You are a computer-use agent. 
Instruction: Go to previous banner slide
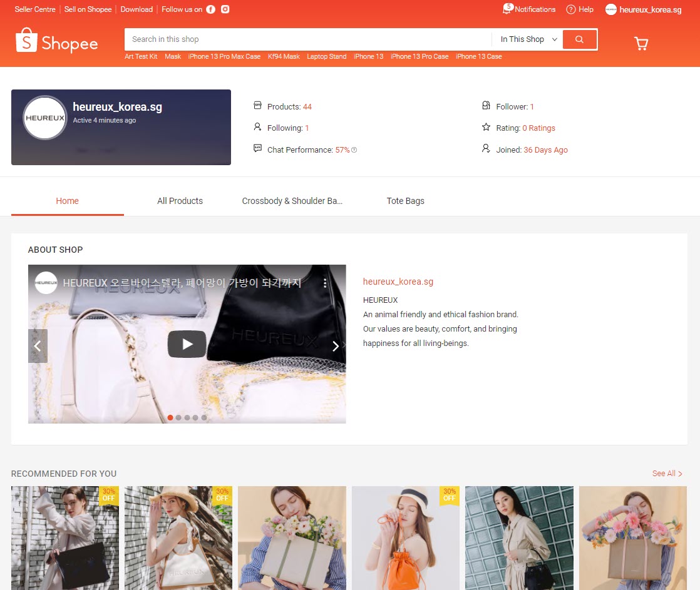point(38,345)
